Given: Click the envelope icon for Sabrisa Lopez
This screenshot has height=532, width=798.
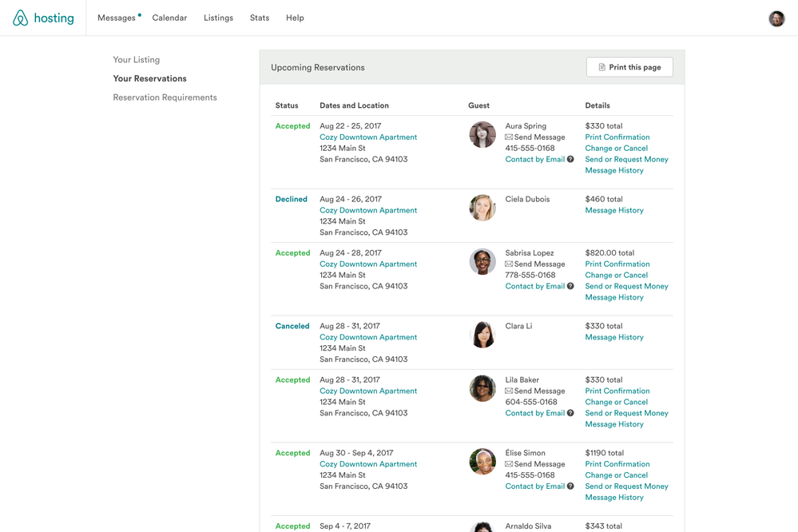Looking at the screenshot, I should coord(509,264).
